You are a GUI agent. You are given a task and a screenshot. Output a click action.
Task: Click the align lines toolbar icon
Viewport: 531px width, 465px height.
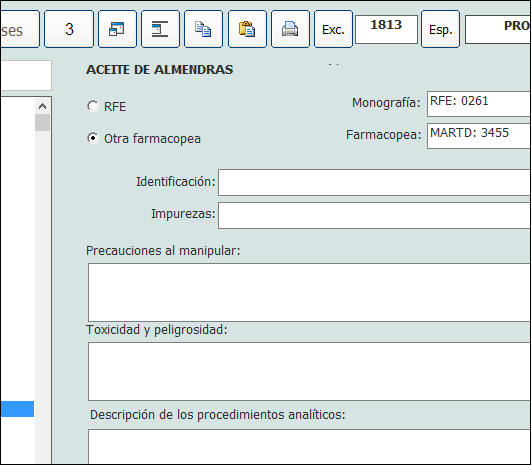point(160,29)
